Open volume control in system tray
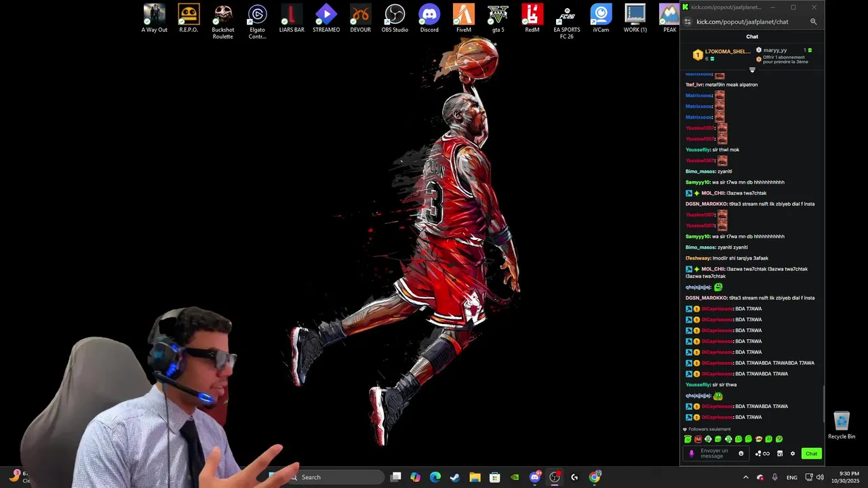Image resolution: width=868 pixels, height=488 pixels. pyautogui.click(x=820, y=477)
